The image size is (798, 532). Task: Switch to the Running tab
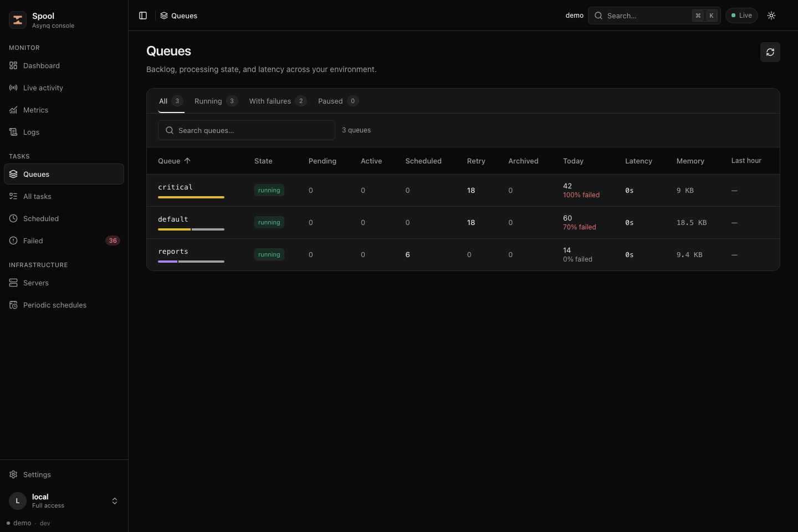click(x=216, y=101)
